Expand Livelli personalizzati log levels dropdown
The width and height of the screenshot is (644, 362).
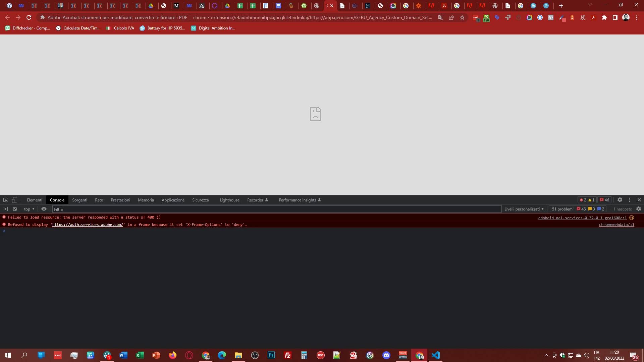click(x=524, y=209)
